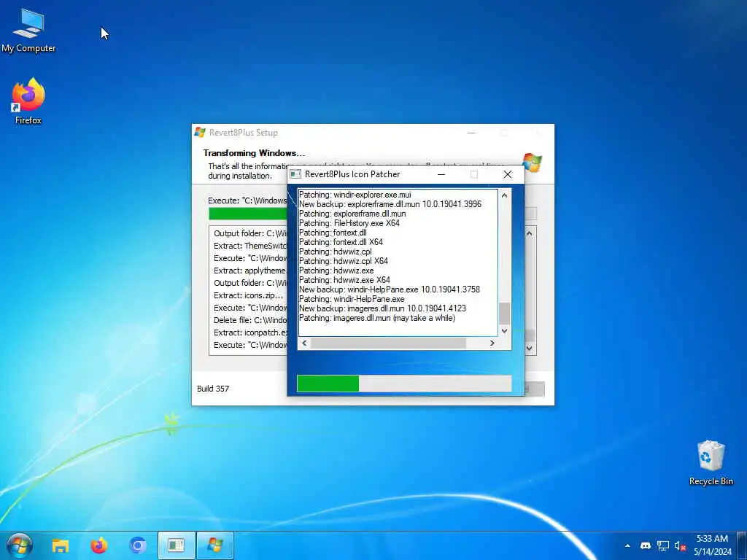Image resolution: width=747 pixels, height=560 pixels.
Task: Click the 'Transforming Windows...' heading
Action: 254,153
